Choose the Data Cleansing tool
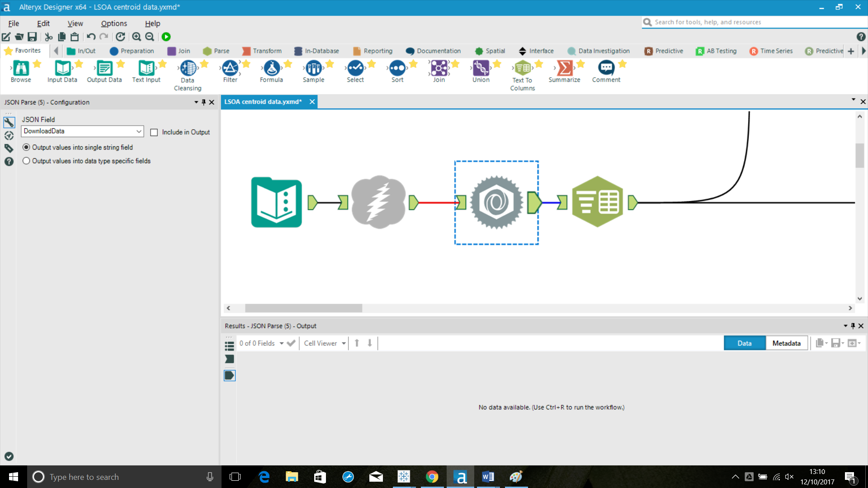 188,75
